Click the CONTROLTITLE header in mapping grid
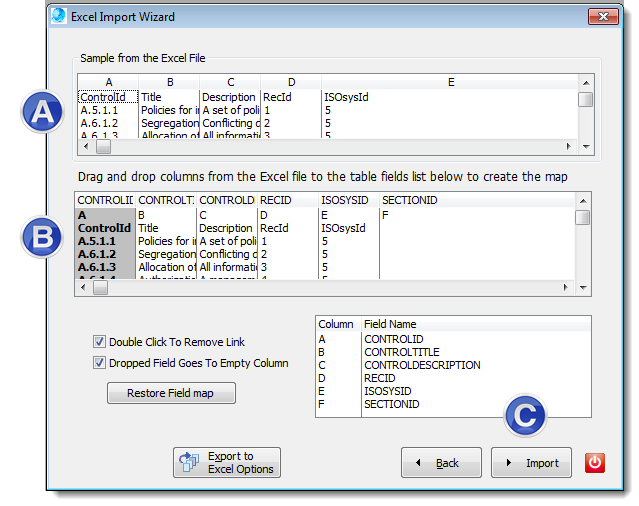The height and width of the screenshot is (506, 639). click(x=166, y=200)
